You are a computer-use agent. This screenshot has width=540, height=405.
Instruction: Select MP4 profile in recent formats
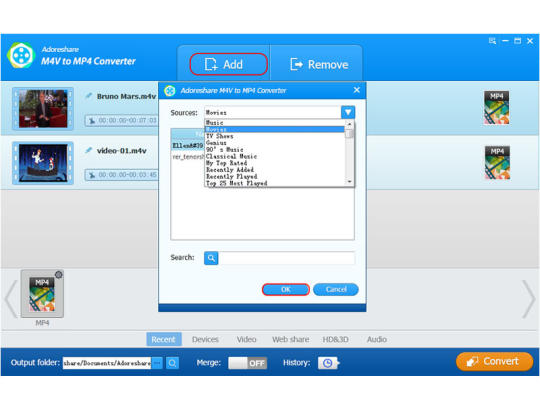[x=42, y=294]
